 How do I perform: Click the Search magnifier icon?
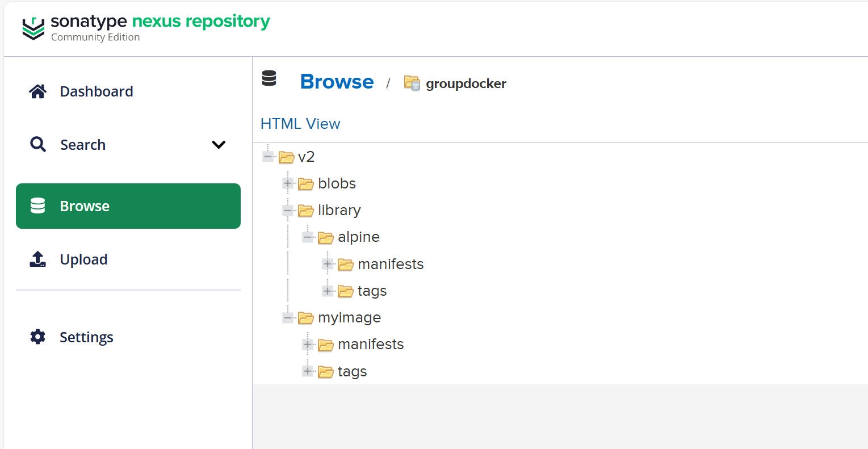(x=38, y=145)
